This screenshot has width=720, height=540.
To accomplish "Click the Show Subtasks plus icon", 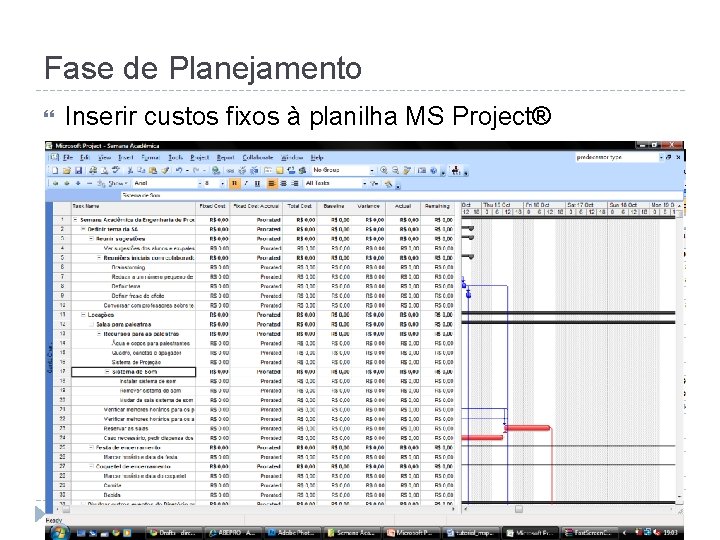I will 78,183.
